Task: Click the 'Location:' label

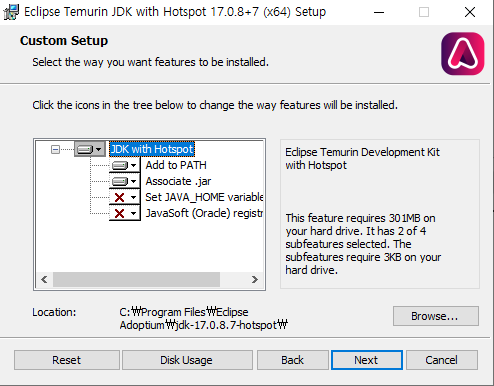Action: click(54, 312)
